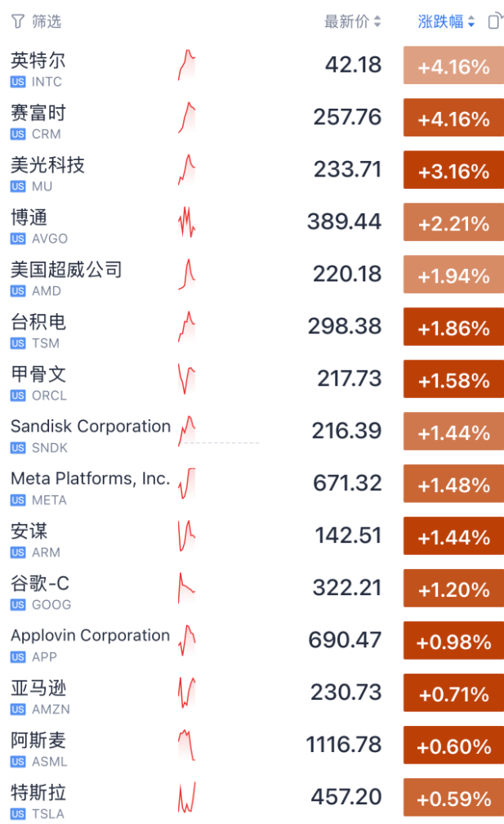504x824 pixels.
Task: Open 英特尔 sparkline mini chart
Action: tap(187, 66)
